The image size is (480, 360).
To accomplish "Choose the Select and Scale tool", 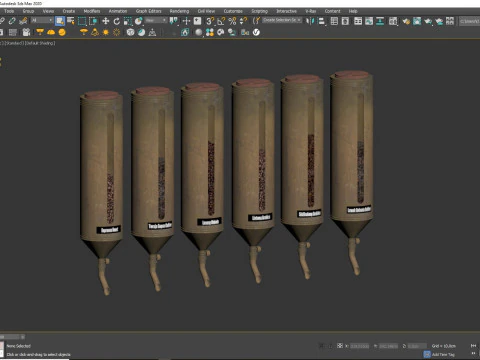I will click(128, 21).
